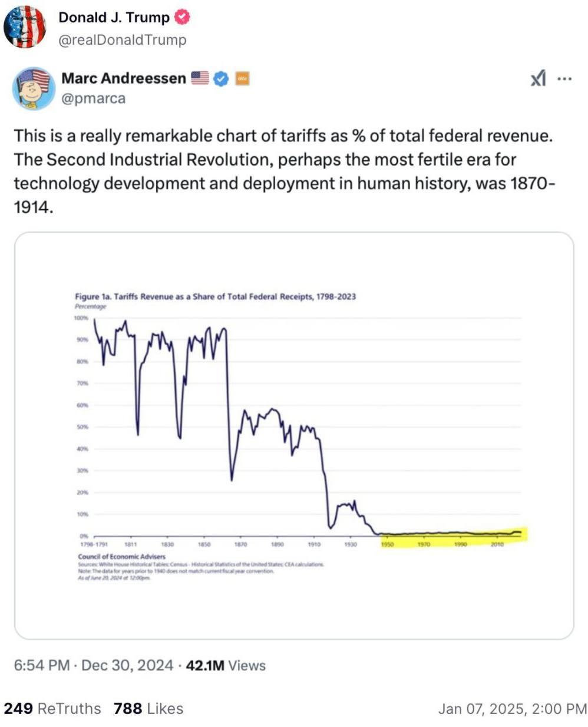Click the quoted post text about tariffs
Viewport: 588px width, 727px height.
(x=285, y=171)
